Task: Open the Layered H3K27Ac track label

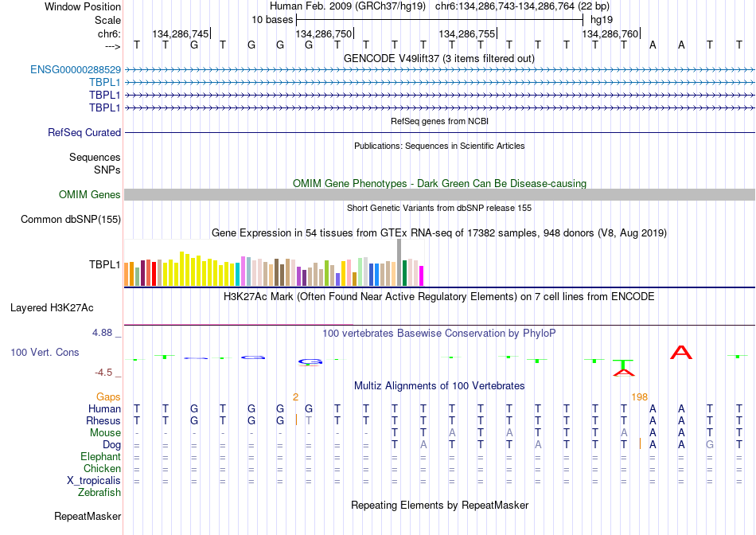Action: click(x=52, y=308)
